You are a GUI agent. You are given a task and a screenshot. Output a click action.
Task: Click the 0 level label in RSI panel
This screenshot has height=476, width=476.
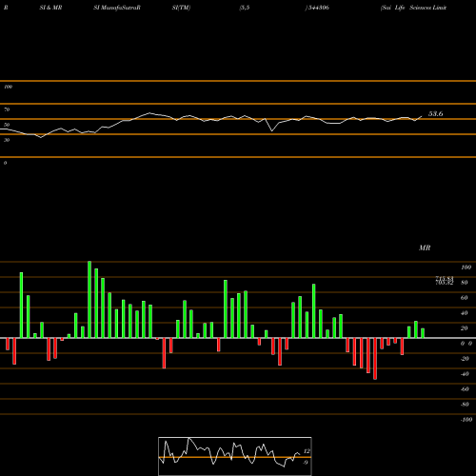[5, 163]
